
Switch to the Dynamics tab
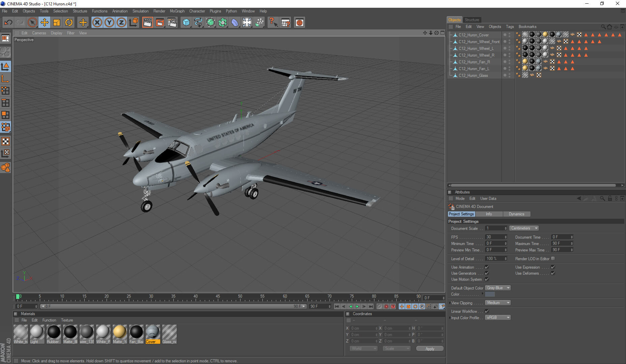point(516,214)
